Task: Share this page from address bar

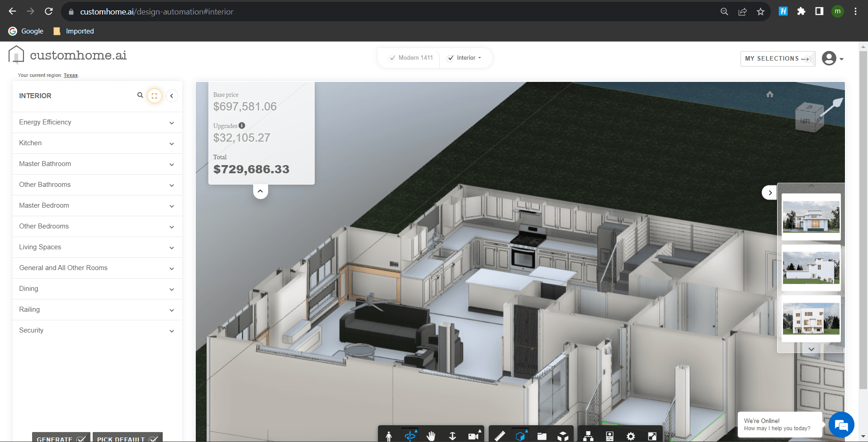Action: coord(742,12)
